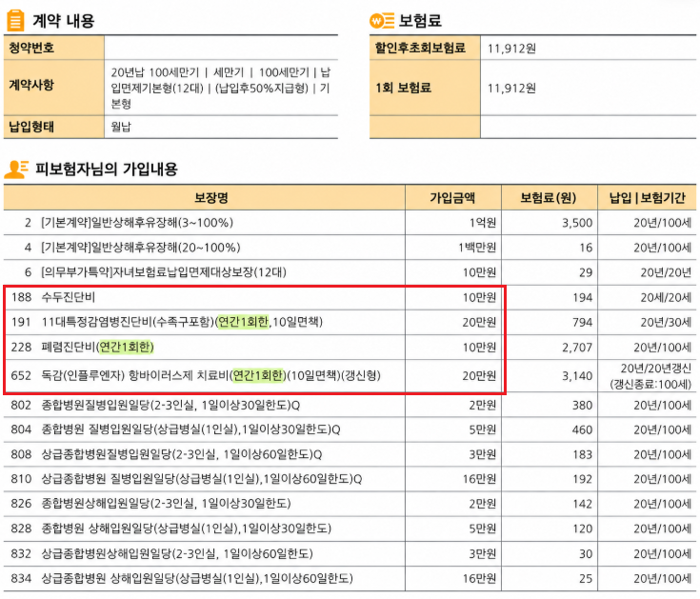Image resolution: width=700 pixels, height=599 pixels.
Task: Click the 납입형태 value 월납
Action: [121, 127]
